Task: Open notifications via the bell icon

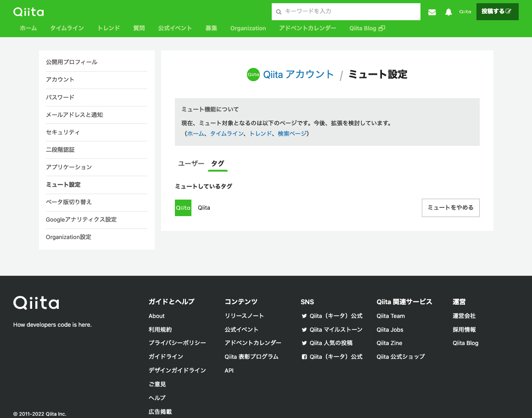Action: (448, 12)
